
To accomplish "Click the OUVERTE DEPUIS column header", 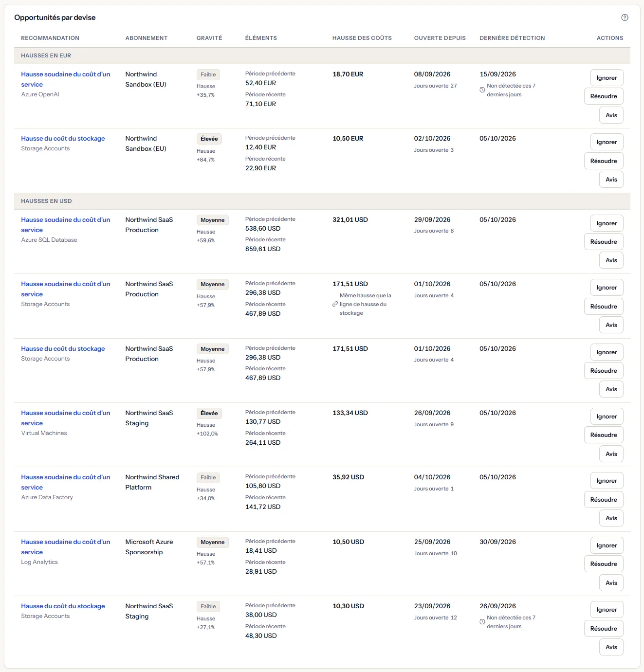I will click(440, 38).
